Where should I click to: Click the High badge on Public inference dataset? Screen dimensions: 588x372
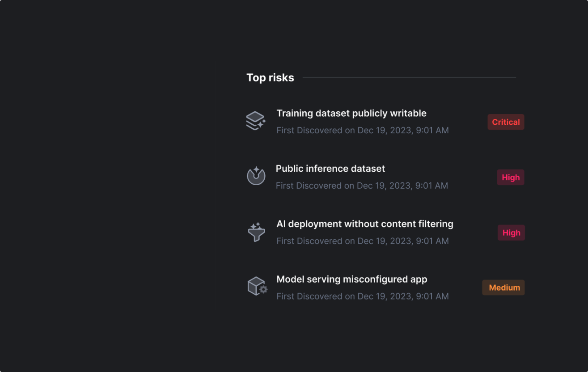pos(510,177)
